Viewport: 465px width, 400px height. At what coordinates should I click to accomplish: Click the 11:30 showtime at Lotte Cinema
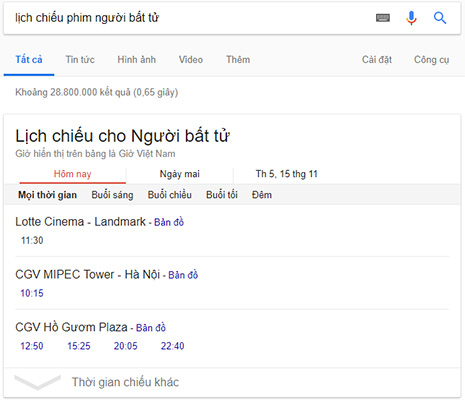click(x=32, y=240)
